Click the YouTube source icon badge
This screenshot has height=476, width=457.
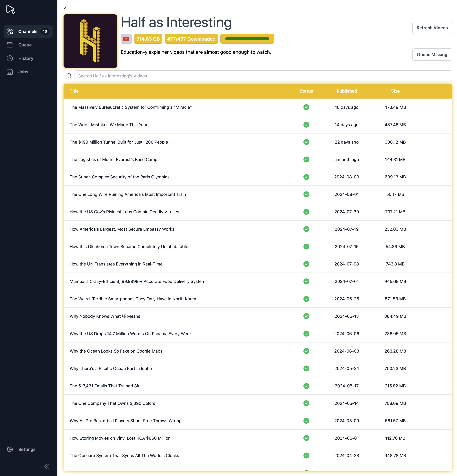coord(126,39)
